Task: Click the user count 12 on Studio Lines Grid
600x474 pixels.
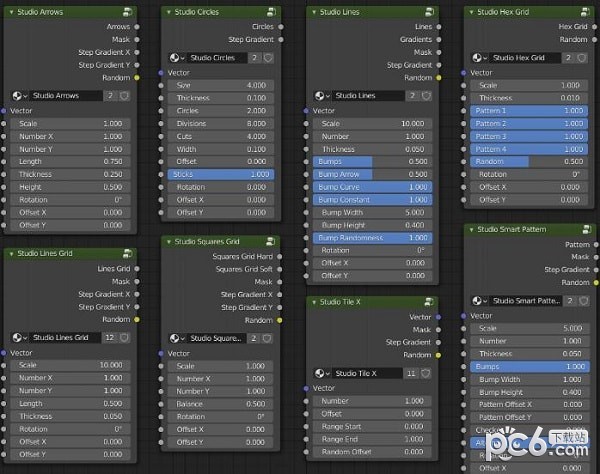Action: (109, 337)
